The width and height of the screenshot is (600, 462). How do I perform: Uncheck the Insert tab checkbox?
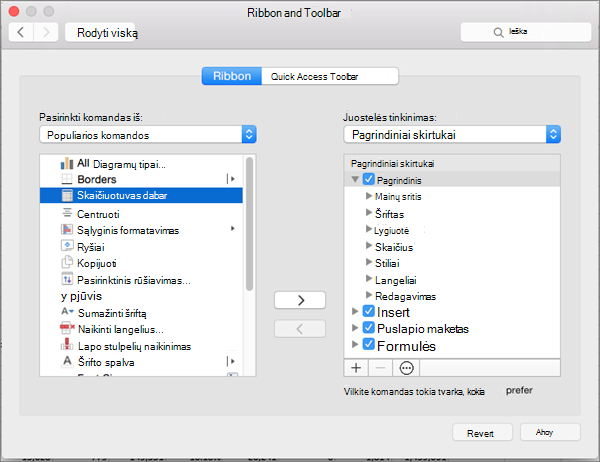tap(368, 311)
